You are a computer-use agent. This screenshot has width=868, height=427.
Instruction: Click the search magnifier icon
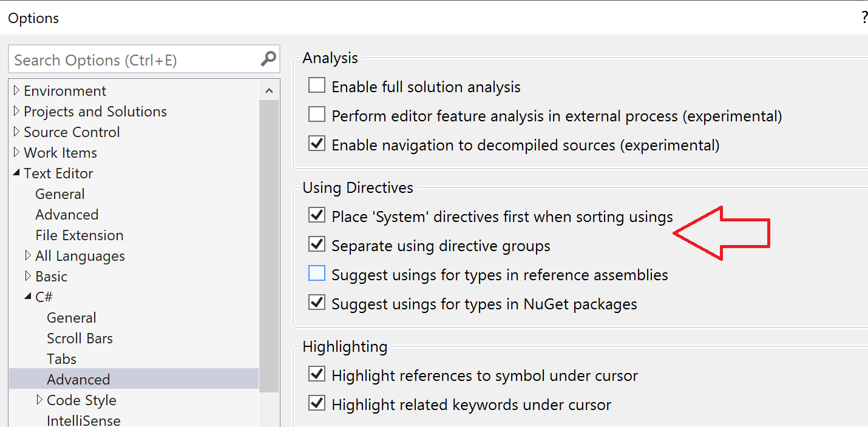(x=267, y=59)
